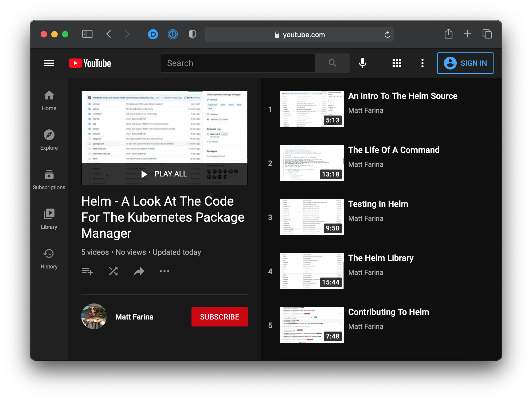
Task: Open The Helm Library thumbnail
Action: [312, 271]
